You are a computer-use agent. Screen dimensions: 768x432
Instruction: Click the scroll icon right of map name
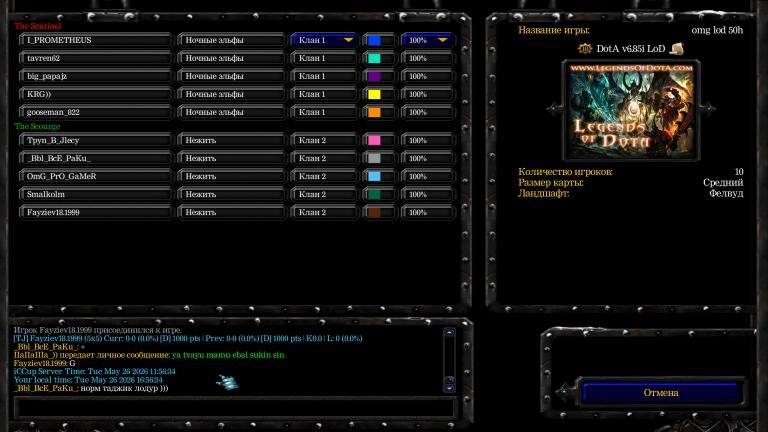click(677, 48)
